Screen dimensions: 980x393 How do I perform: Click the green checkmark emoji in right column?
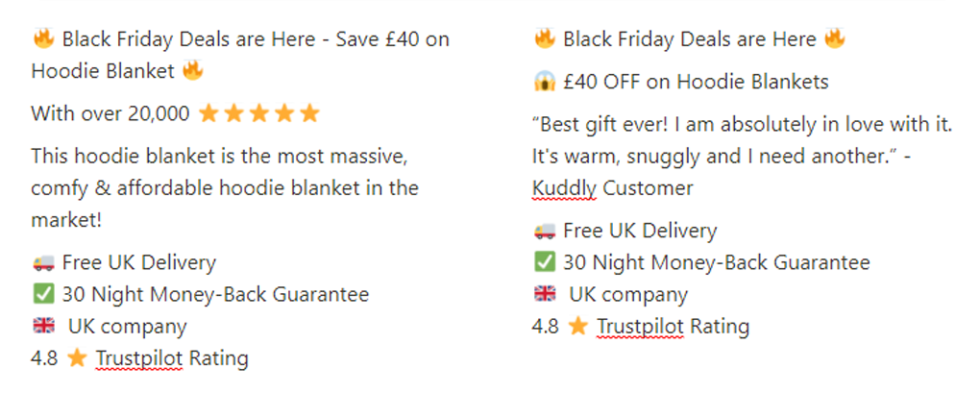[545, 261]
